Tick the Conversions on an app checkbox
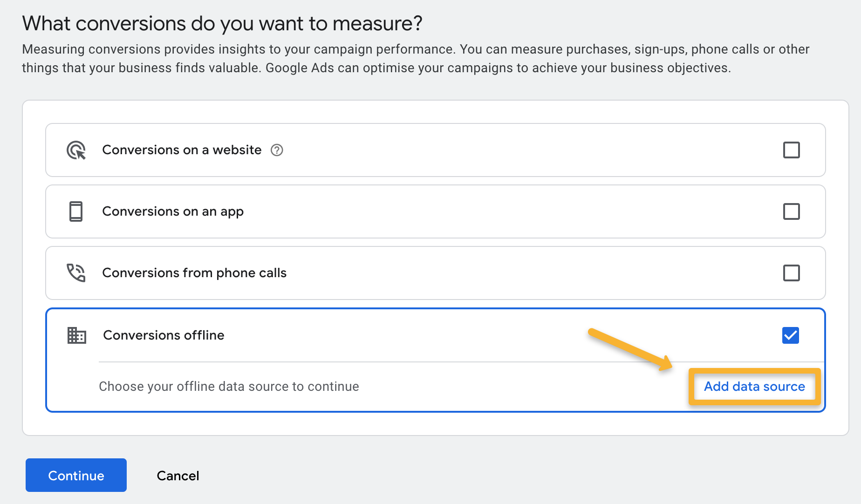 tap(791, 211)
